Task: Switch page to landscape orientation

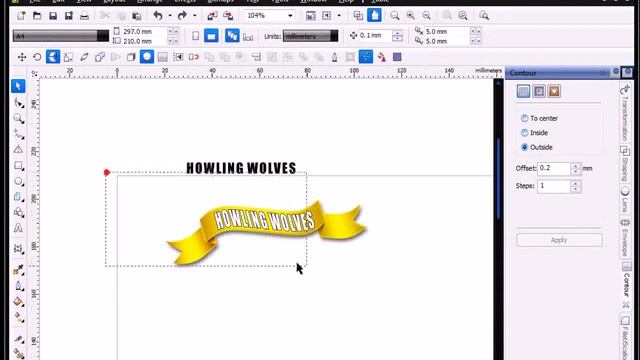Action: point(211,36)
